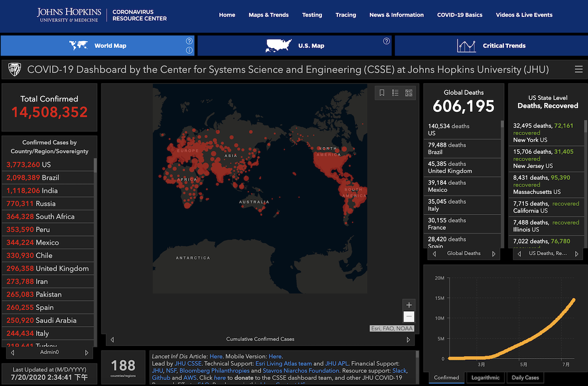Select the 364,328 South Africa row
This screenshot has width=588, height=386.
click(48, 217)
